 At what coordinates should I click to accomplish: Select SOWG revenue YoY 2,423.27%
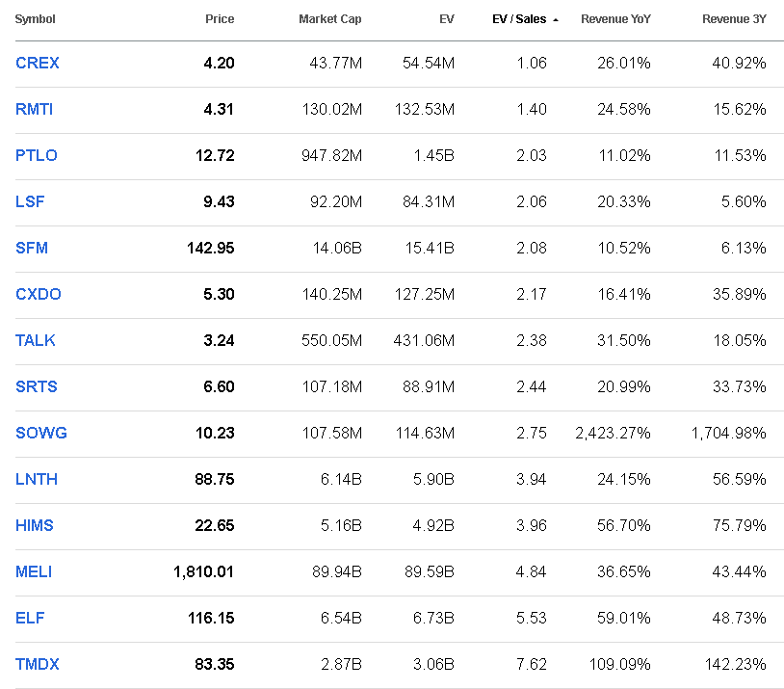point(613,433)
